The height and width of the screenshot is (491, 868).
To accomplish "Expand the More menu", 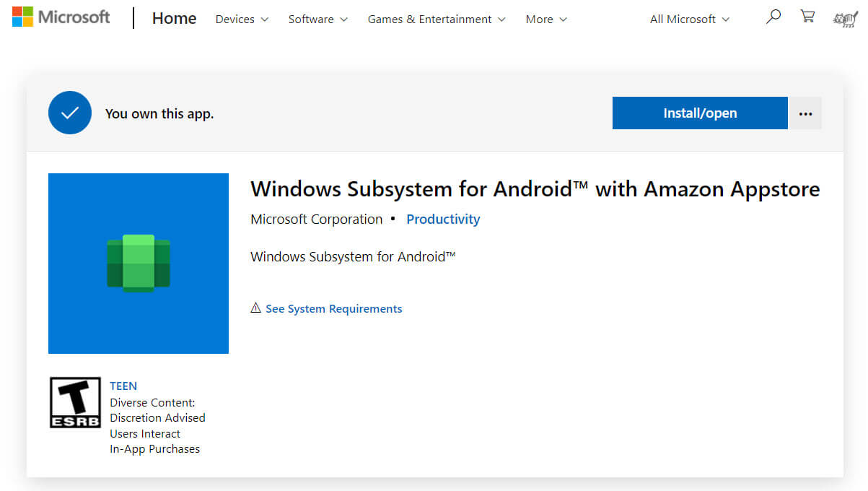I will coord(546,19).
